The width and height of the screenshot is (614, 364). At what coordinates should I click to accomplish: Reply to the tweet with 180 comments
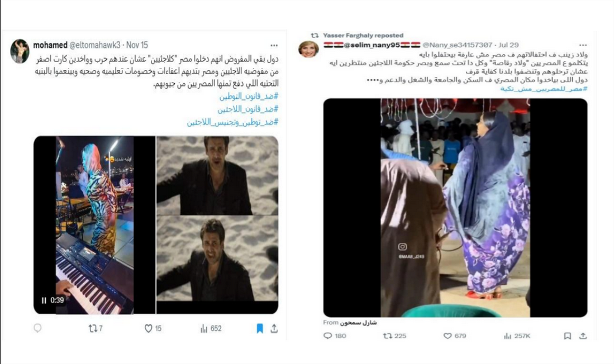coord(335,336)
